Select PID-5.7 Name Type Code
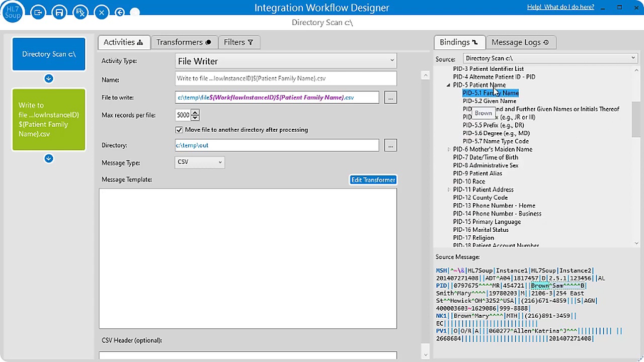644x362 pixels. click(496, 141)
